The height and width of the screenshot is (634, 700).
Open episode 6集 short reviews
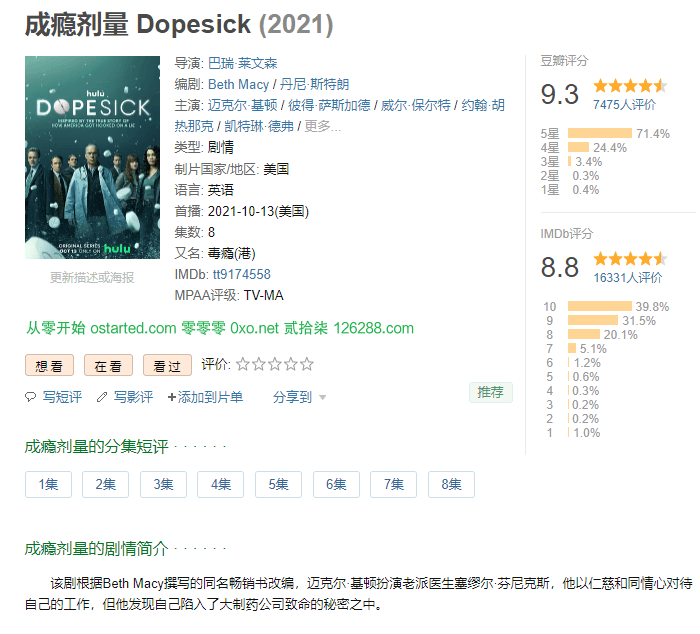coord(336,484)
